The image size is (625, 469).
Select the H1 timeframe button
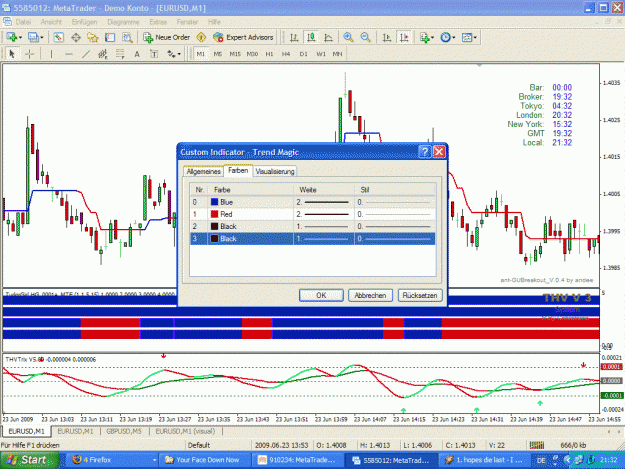coord(269,54)
